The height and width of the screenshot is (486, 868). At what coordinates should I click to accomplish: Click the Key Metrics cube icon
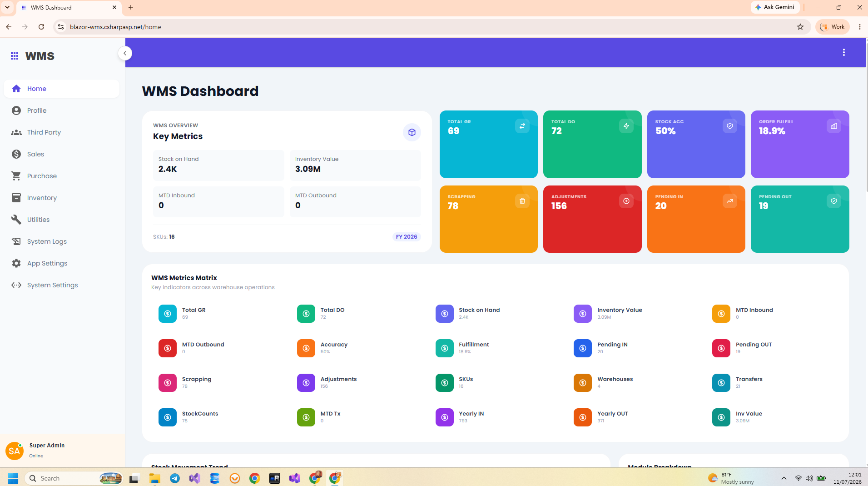(x=412, y=132)
